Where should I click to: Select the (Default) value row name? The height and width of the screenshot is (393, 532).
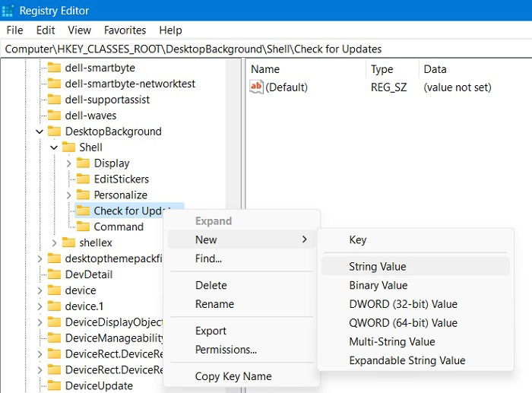pyautogui.click(x=287, y=87)
